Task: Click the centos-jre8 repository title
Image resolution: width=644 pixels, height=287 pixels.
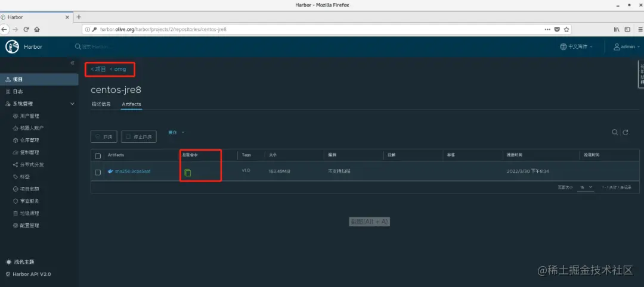Action: (116, 90)
